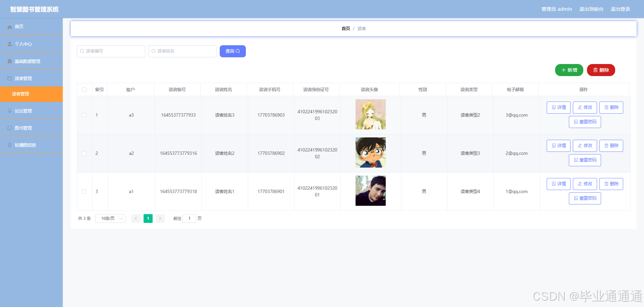Image resolution: width=644 pixels, height=307 pixels.
Task: Check the checkbox for reader 读者姓名1
Action: click(x=84, y=191)
